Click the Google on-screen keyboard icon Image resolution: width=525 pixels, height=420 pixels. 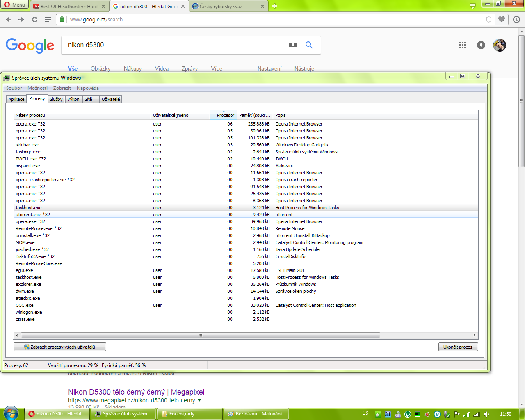pyautogui.click(x=293, y=45)
